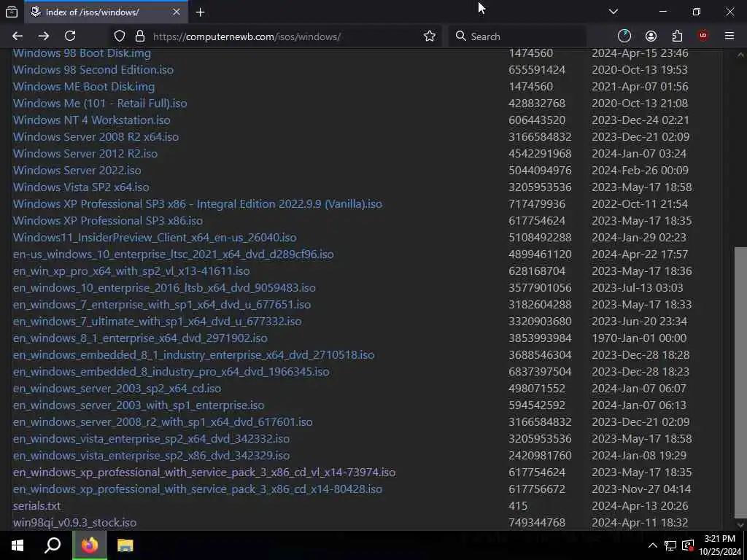Open en_windows_8_1_enterprise_x64_dvd_2971902.iso
This screenshot has height=560, width=747.
click(x=140, y=338)
